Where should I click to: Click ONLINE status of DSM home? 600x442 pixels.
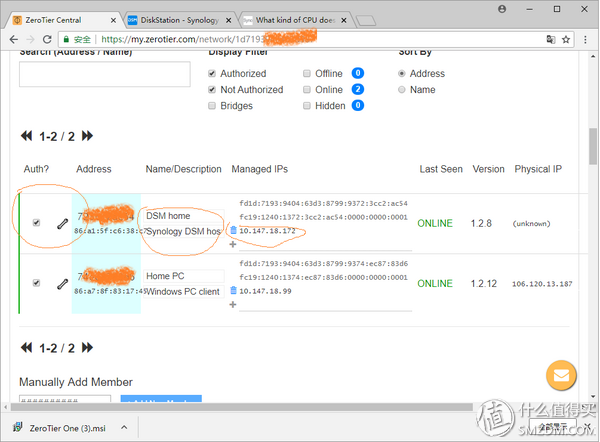tap(435, 223)
